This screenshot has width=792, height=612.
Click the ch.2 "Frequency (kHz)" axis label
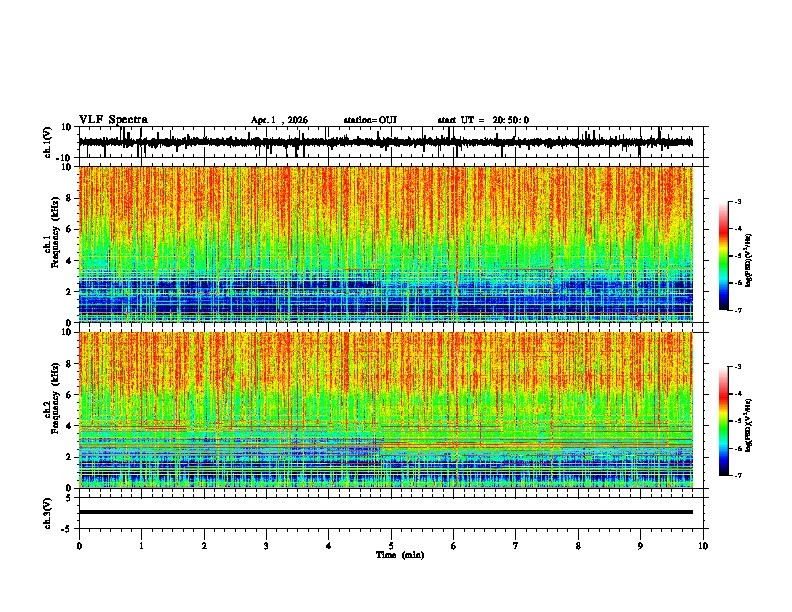point(56,398)
